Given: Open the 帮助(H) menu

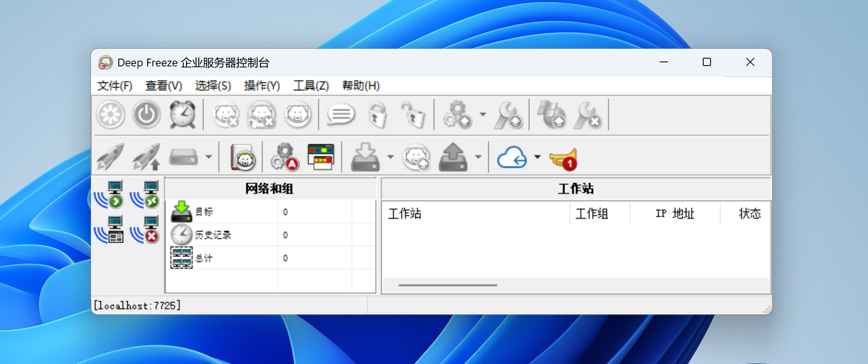Looking at the screenshot, I should (361, 86).
